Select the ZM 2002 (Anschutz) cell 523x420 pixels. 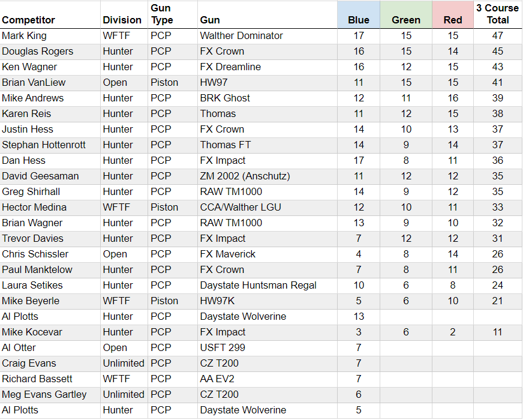point(267,176)
